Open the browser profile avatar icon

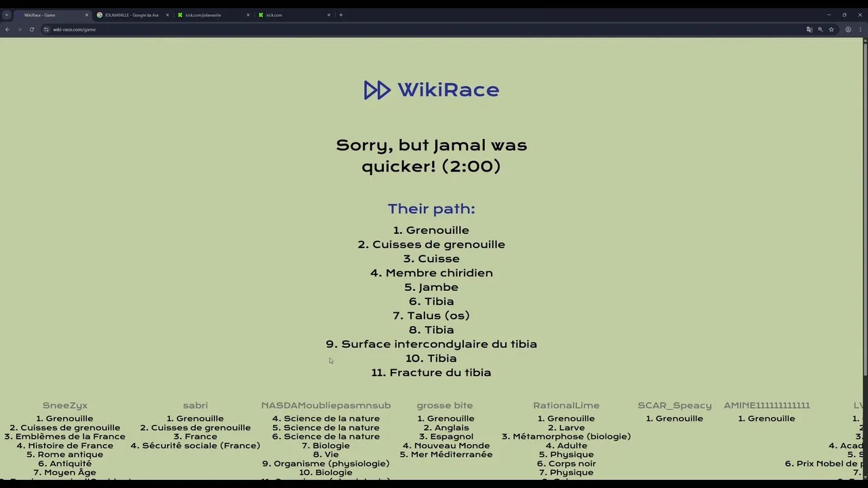point(848,29)
